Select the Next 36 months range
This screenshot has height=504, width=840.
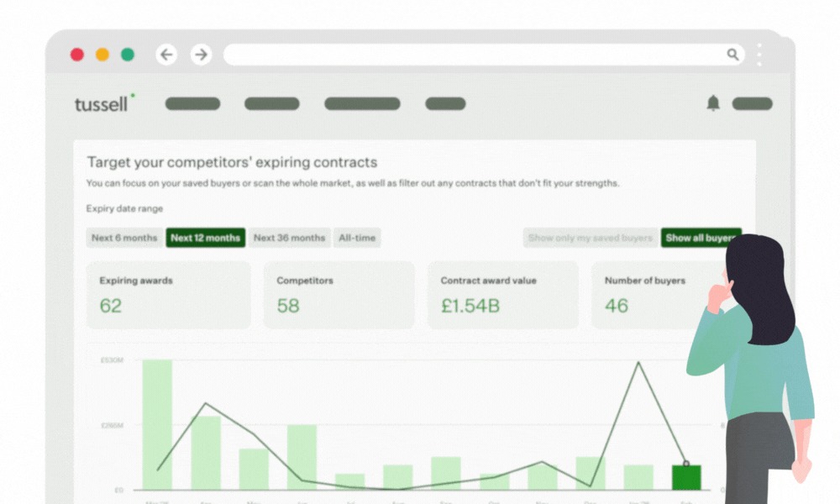point(289,238)
